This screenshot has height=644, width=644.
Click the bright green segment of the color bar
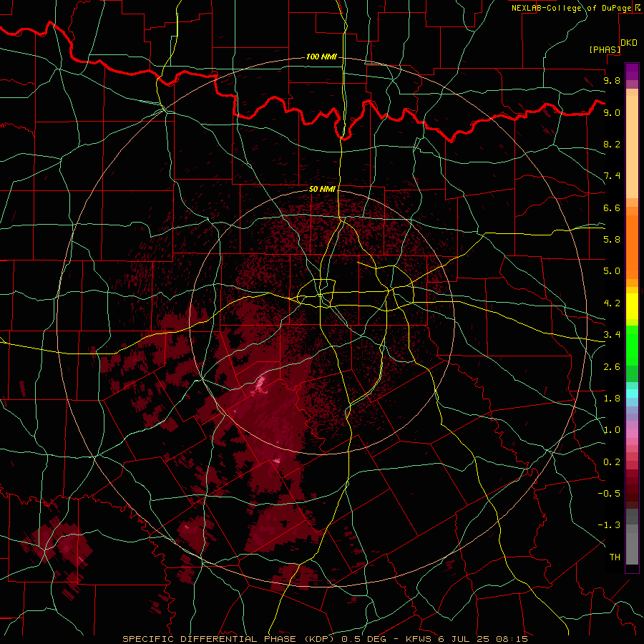point(632,347)
